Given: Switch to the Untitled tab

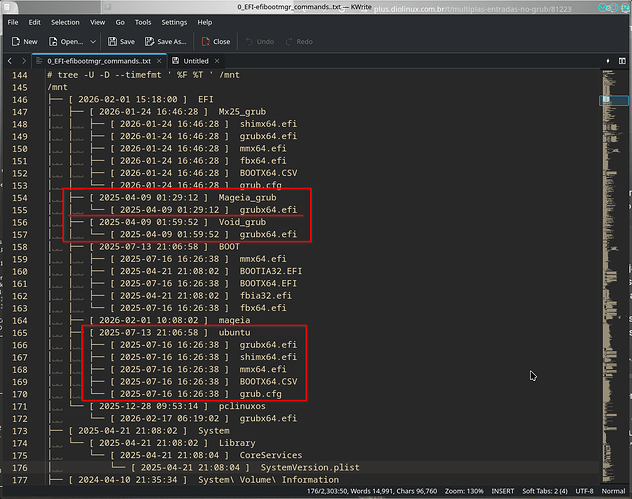Looking at the screenshot, I should 194,61.
